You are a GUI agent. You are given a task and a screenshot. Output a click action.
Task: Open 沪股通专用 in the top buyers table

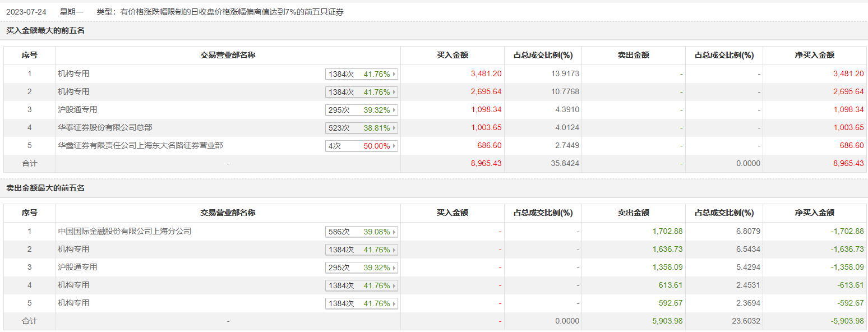(73, 109)
